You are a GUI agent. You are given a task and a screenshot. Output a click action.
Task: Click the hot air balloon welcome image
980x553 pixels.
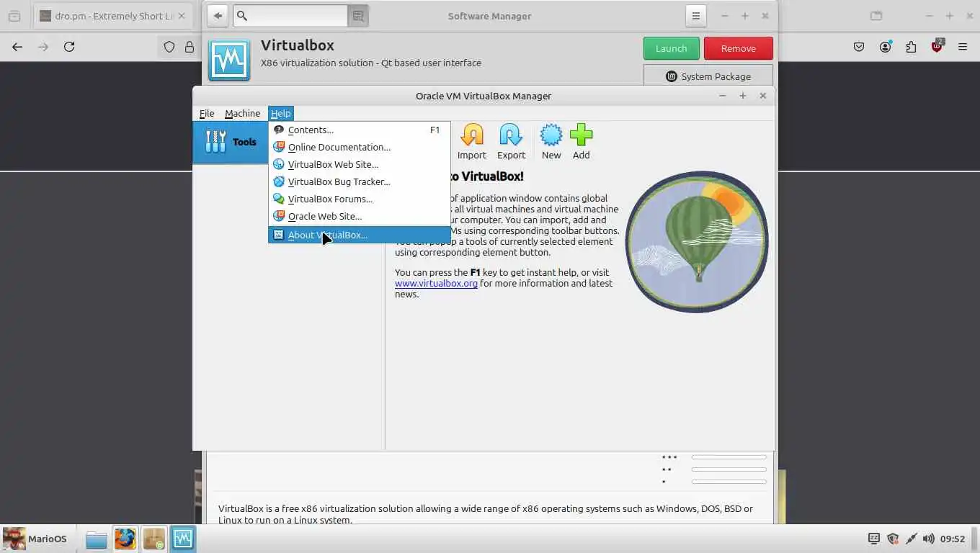(696, 242)
